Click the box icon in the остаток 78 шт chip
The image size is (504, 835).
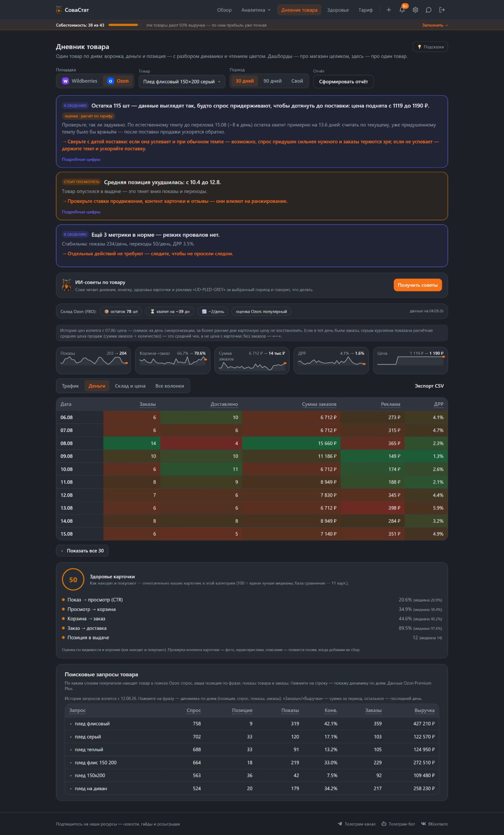[106, 312]
